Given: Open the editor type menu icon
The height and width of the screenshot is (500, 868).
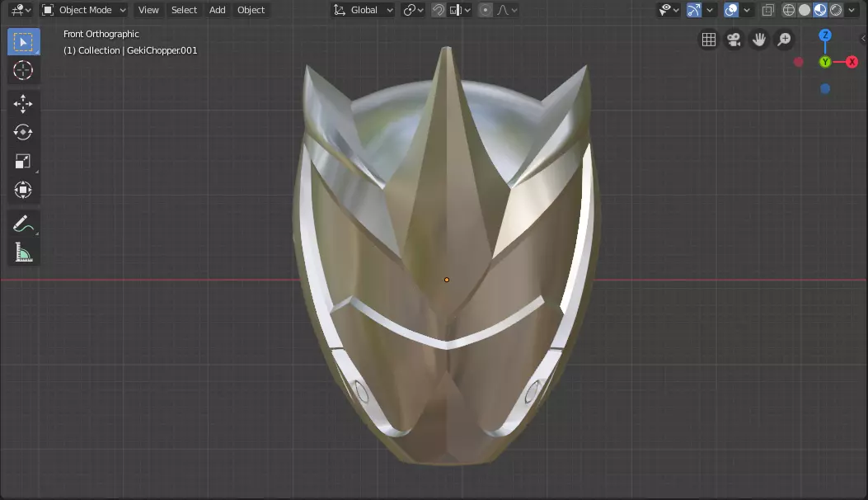Looking at the screenshot, I should (x=21, y=10).
